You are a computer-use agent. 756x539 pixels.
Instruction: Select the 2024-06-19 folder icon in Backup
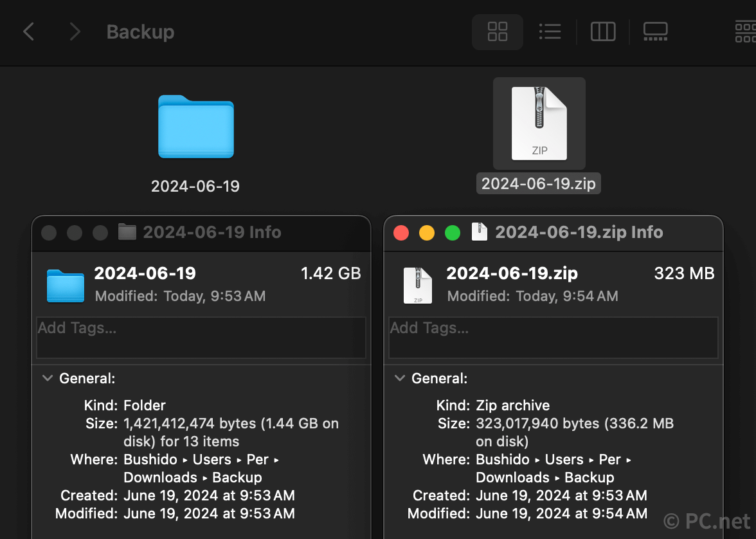pos(195,127)
